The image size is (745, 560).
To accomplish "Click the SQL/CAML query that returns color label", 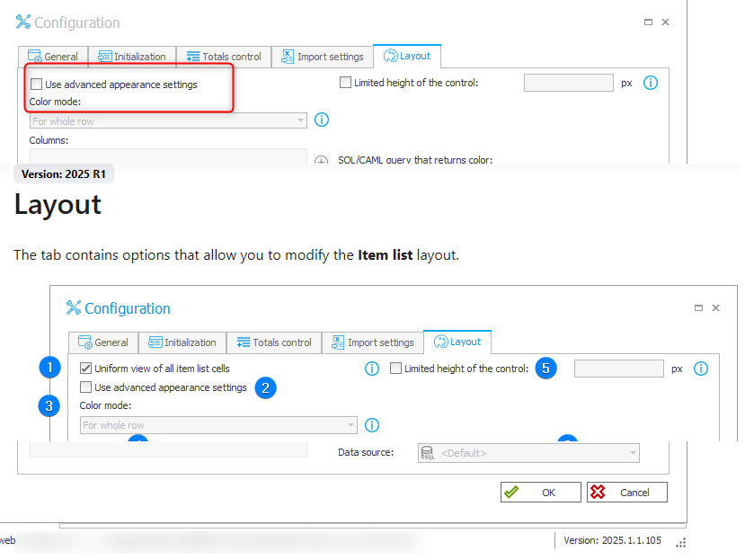I will click(x=415, y=159).
